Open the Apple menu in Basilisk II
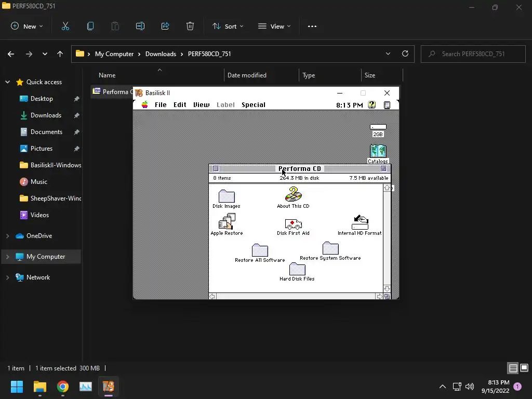The height and width of the screenshot is (399, 532). [x=145, y=104]
